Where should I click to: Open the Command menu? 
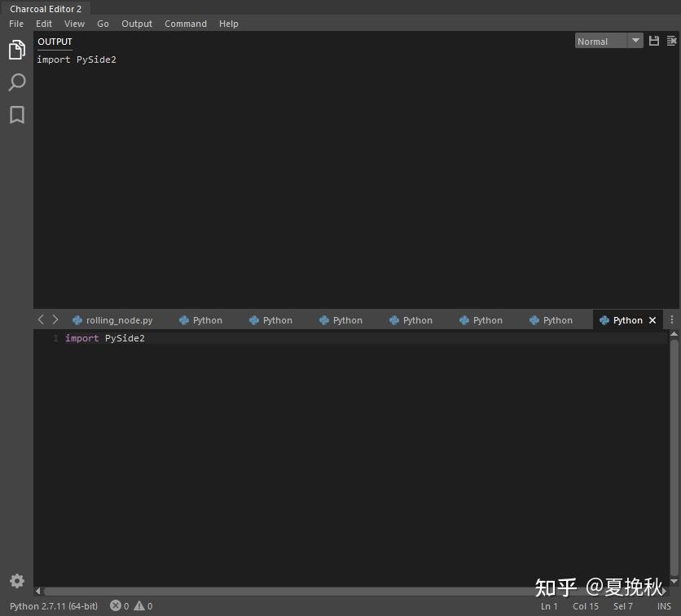click(x=185, y=24)
